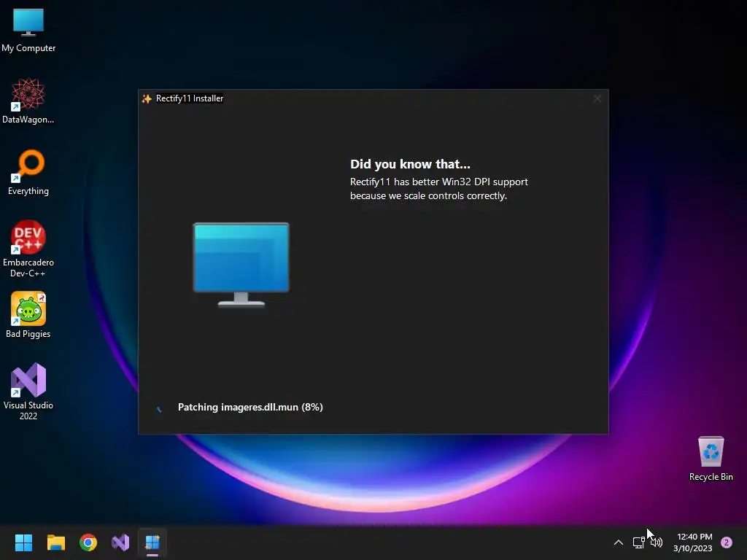This screenshot has width=747, height=560.
Task: Open volume control tray icon
Action: pyautogui.click(x=657, y=542)
